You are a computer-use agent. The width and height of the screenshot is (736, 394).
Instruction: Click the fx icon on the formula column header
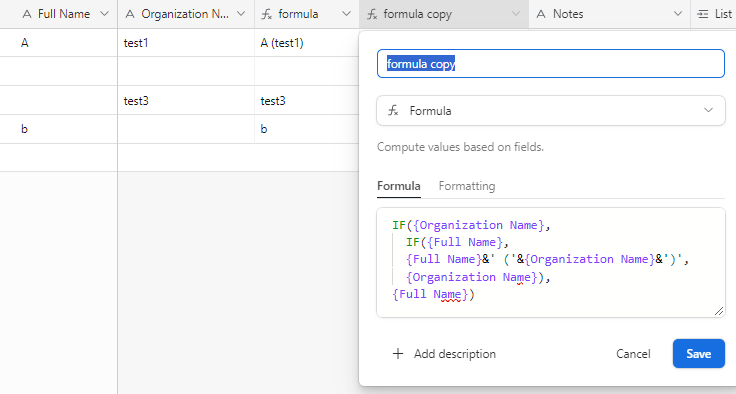(267, 14)
